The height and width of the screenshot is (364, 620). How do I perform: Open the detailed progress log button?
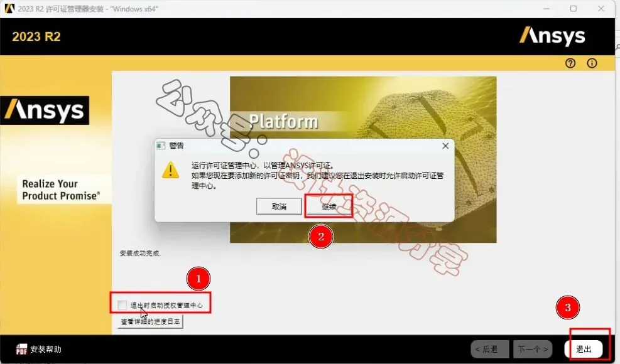(x=150, y=321)
